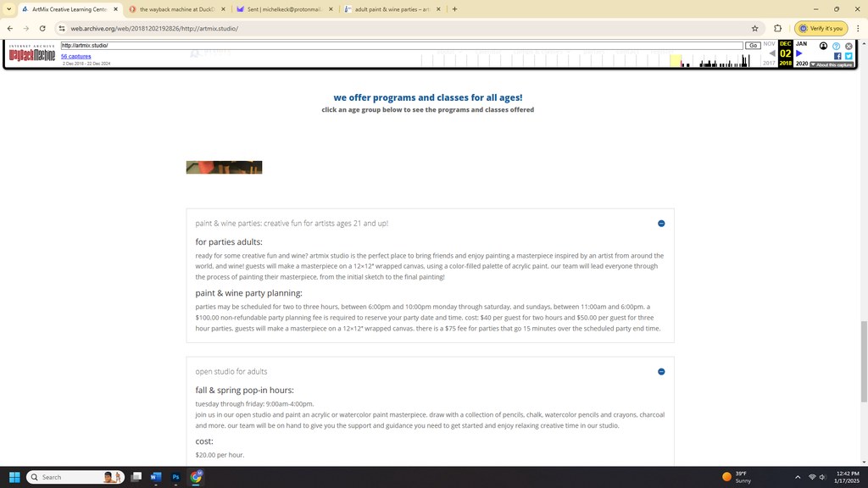Switch to adult paint & wine parties tab
This screenshot has width=868, height=488.
392,9
